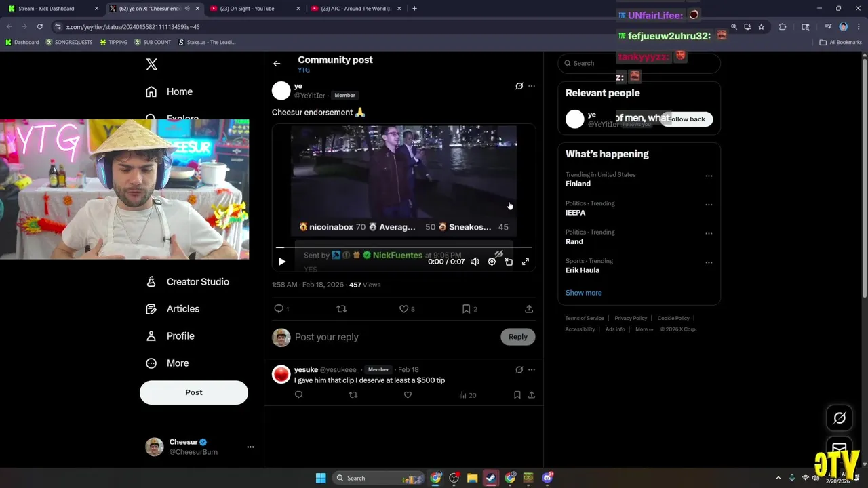Open Steam from the taskbar

coord(491,478)
